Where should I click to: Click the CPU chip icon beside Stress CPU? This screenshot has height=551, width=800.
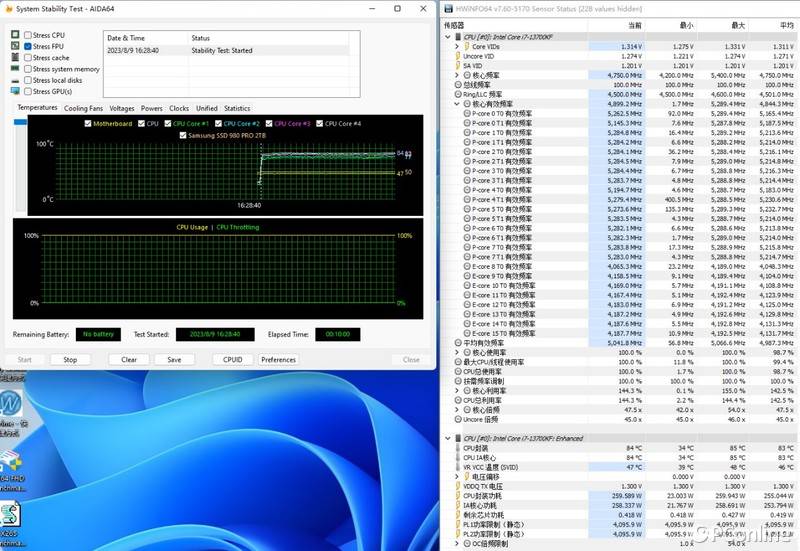point(15,34)
